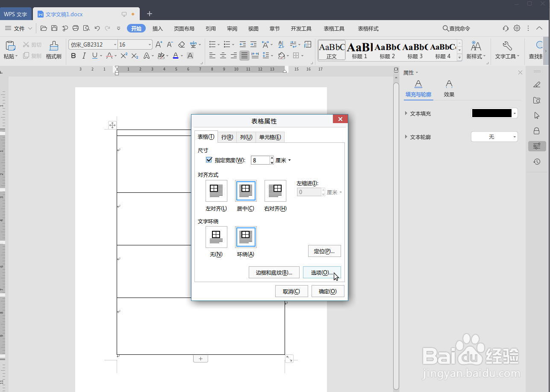This screenshot has width=550, height=392.
Task: Click the lock icon in right sidebar
Action: point(537,130)
